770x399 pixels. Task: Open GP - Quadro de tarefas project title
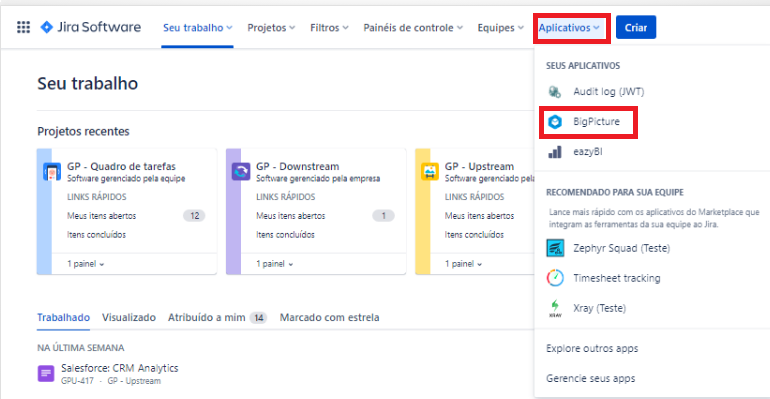121,166
